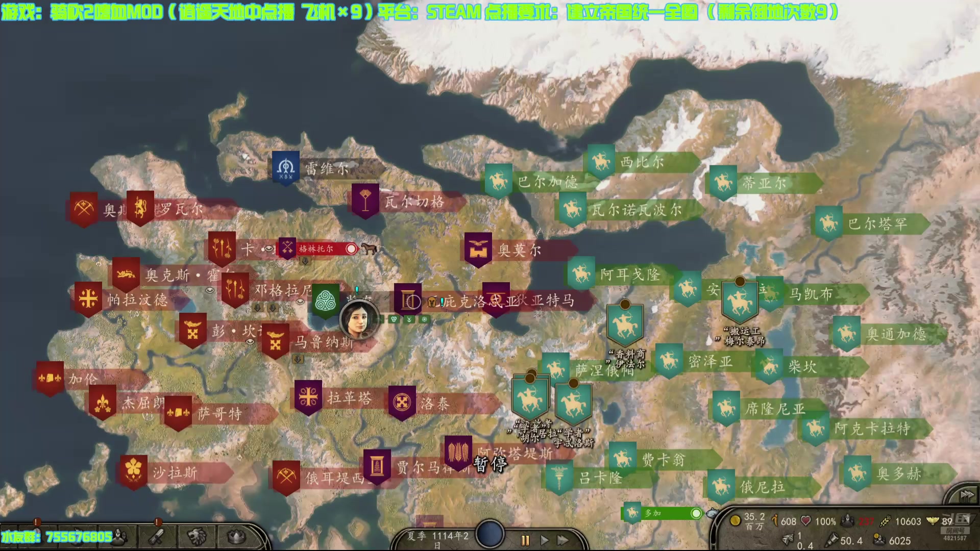Select 马凯布 settlement label

(x=811, y=294)
